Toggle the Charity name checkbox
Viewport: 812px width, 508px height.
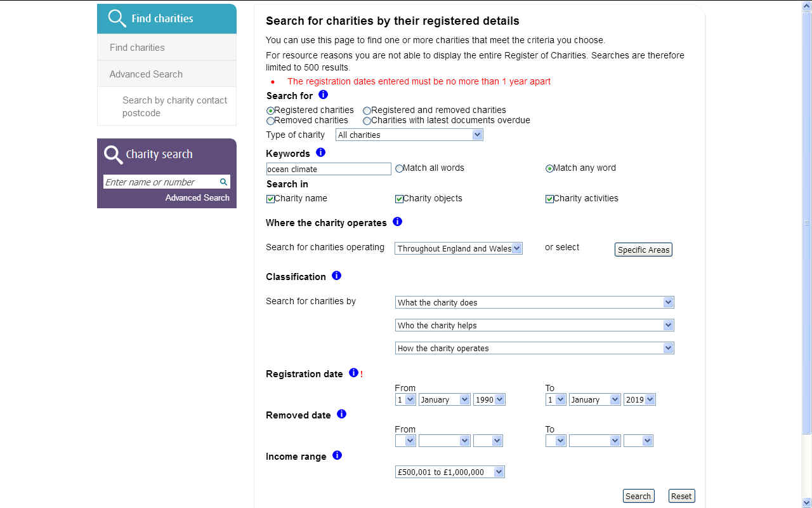(270, 199)
